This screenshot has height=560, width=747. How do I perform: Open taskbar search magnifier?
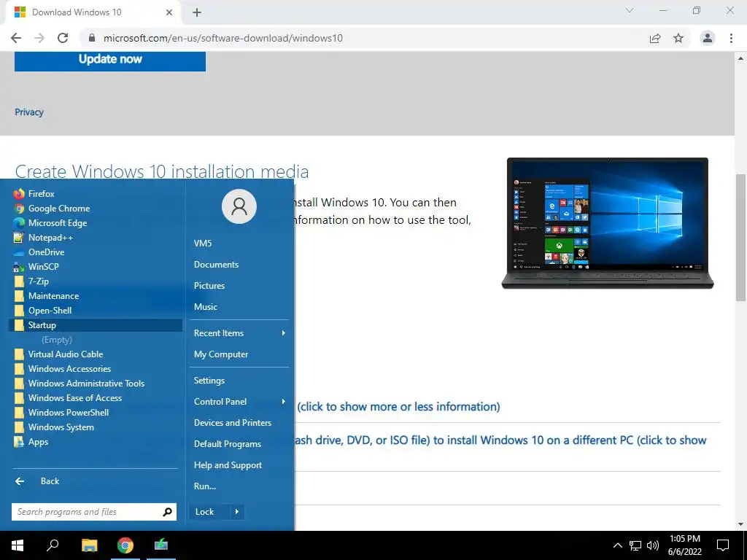click(53, 545)
